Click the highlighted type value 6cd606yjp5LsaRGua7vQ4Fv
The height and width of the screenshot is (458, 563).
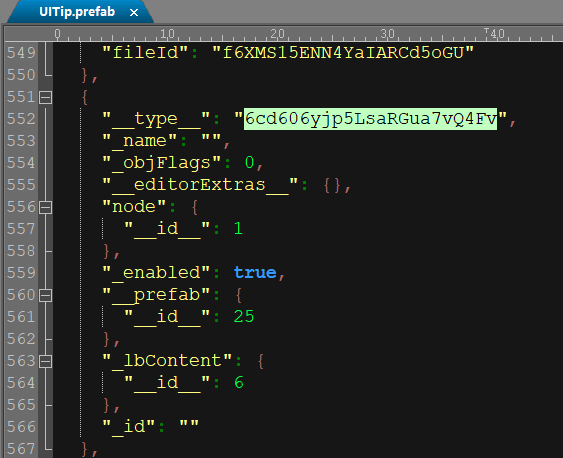click(371, 119)
